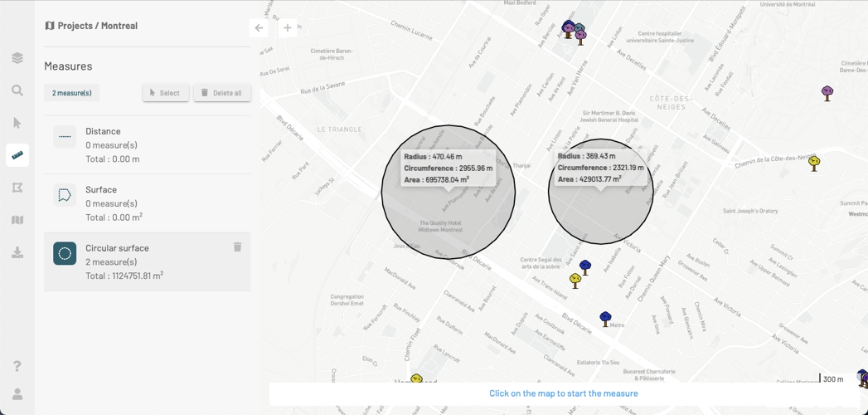Screen dimensions: 868x415
Task: Open the basemap icon in sidebar
Action: click(x=17, y=220)
